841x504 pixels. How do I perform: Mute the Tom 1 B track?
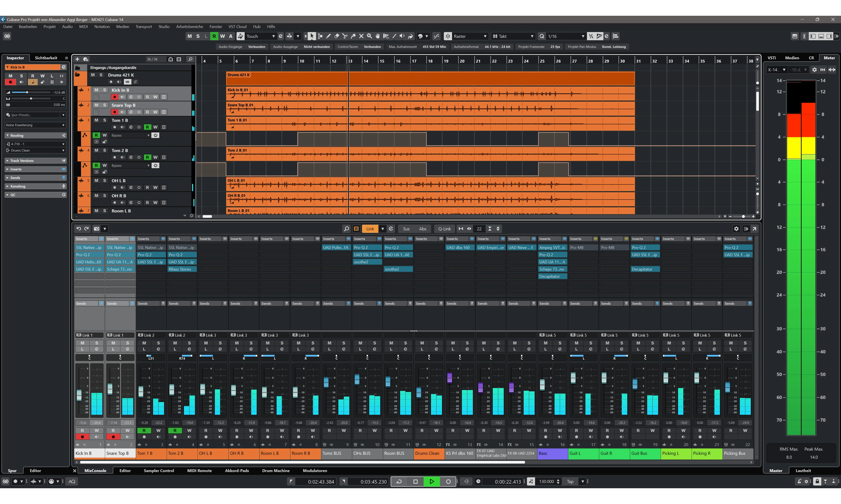(96, 120)
